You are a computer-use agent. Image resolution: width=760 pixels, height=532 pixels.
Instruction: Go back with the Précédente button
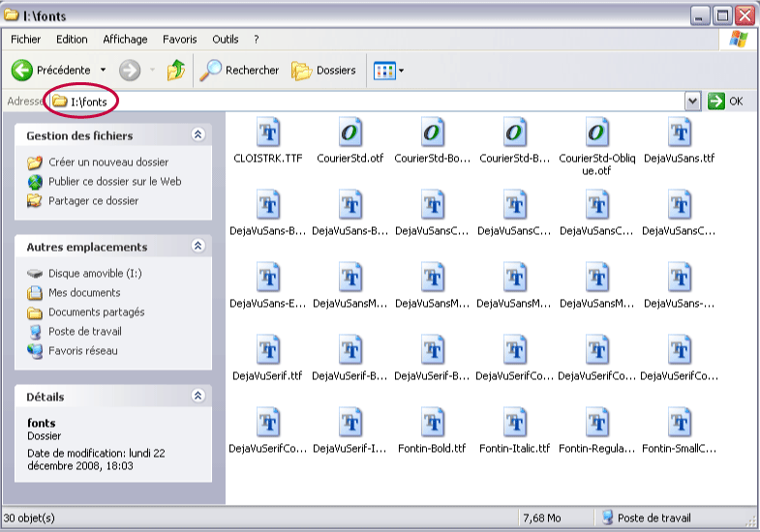pyautogui.click(x=50, y=71)
